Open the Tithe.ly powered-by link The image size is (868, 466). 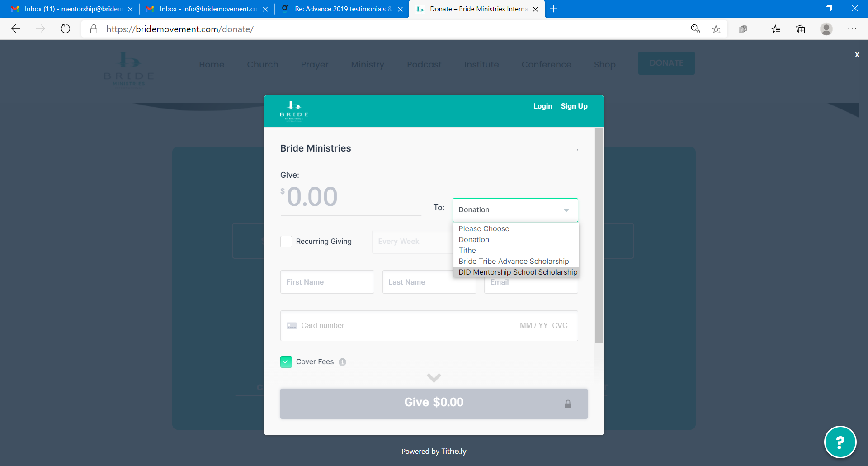pyautogui.click(x=453, y=451)
